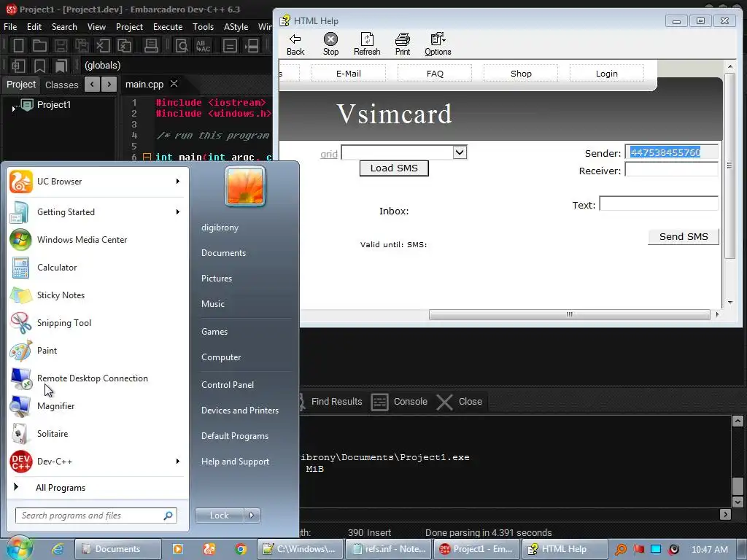Click the Login link on Vsimcard page

[x=606, y=74]
